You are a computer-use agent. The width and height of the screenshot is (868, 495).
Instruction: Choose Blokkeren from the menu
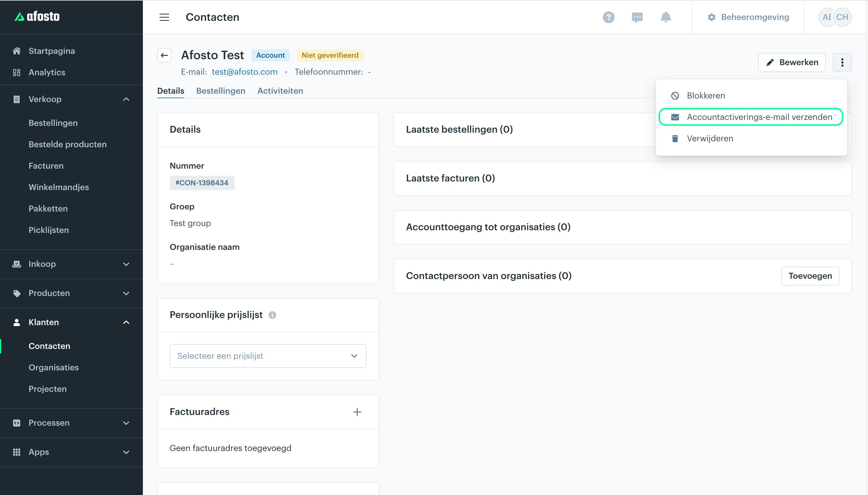coord(751,96)
